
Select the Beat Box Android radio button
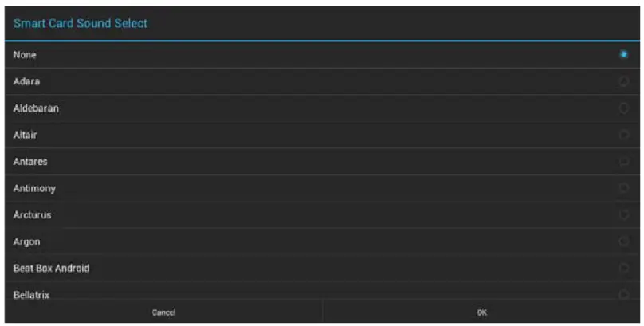(623, 268)
